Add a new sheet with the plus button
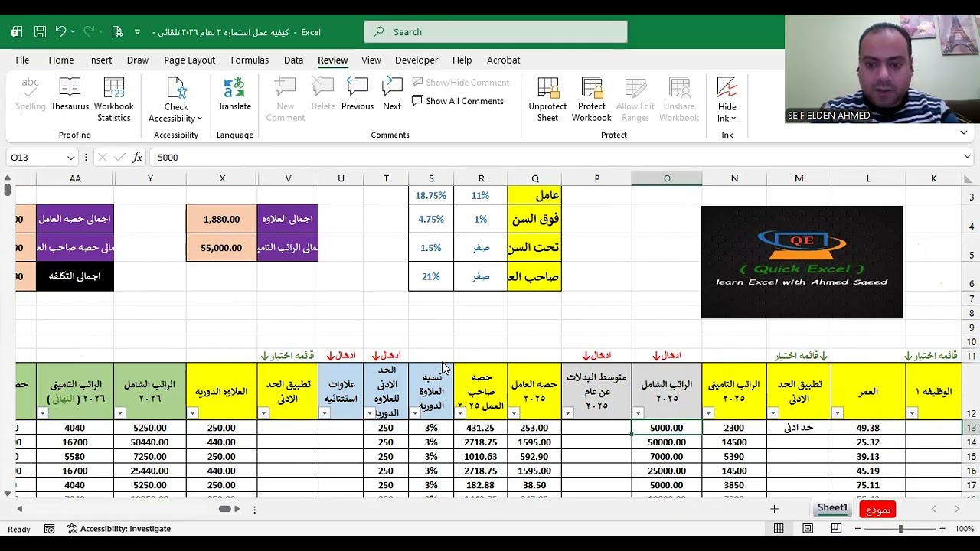This screenshot has width=980, height=551. coord(774,509)
